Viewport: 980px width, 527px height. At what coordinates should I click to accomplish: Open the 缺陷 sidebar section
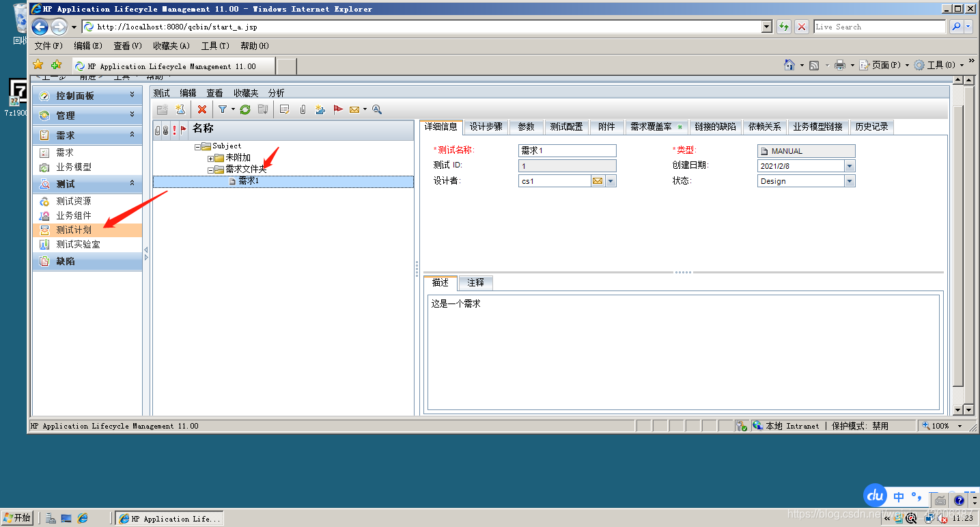click(x=87, y=261)
